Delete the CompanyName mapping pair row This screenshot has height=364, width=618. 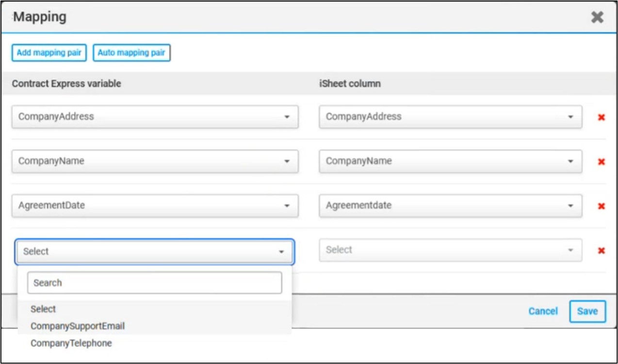(601, 162)
